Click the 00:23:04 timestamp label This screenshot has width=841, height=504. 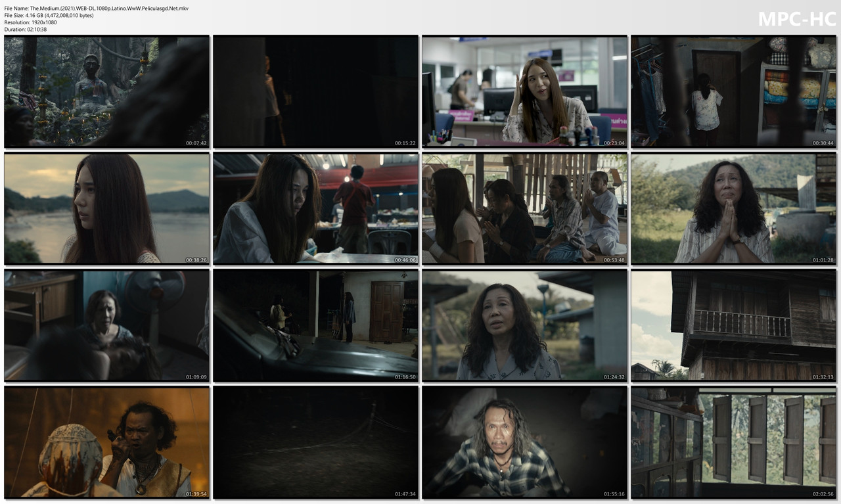pos(614,143)
